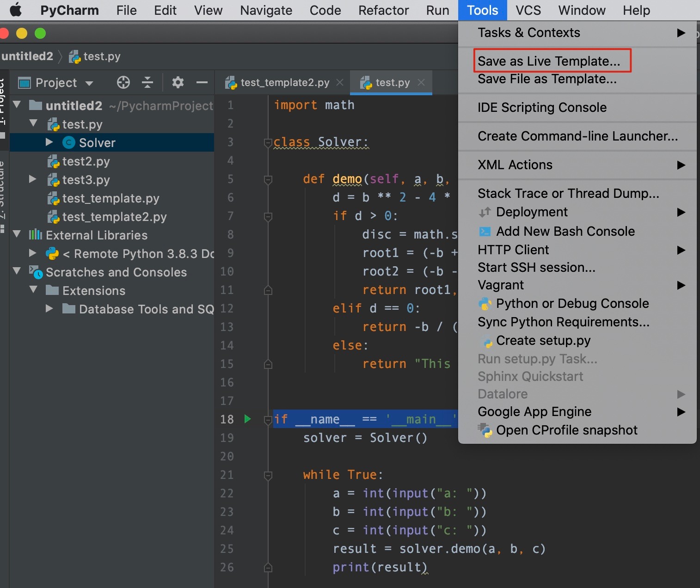Click the Deployment menu icon
700x588 pixels.
tap(485, 212)
